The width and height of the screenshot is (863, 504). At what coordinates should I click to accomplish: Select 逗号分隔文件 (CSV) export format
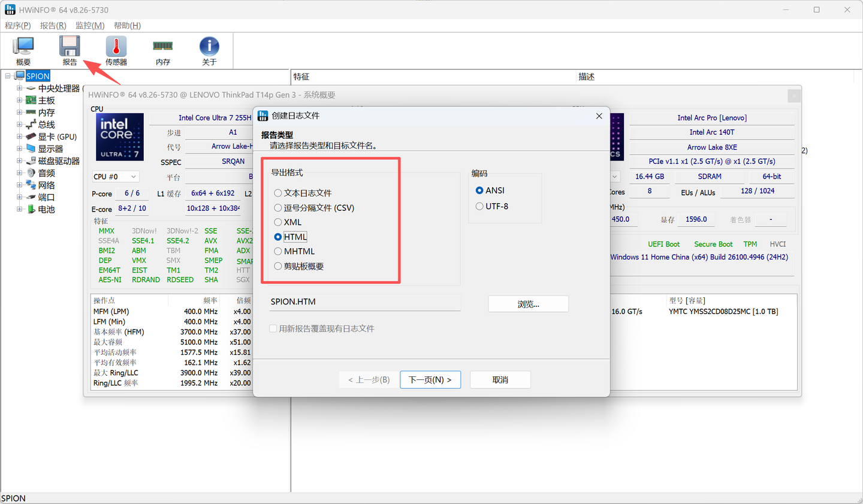tap(314, 208)
